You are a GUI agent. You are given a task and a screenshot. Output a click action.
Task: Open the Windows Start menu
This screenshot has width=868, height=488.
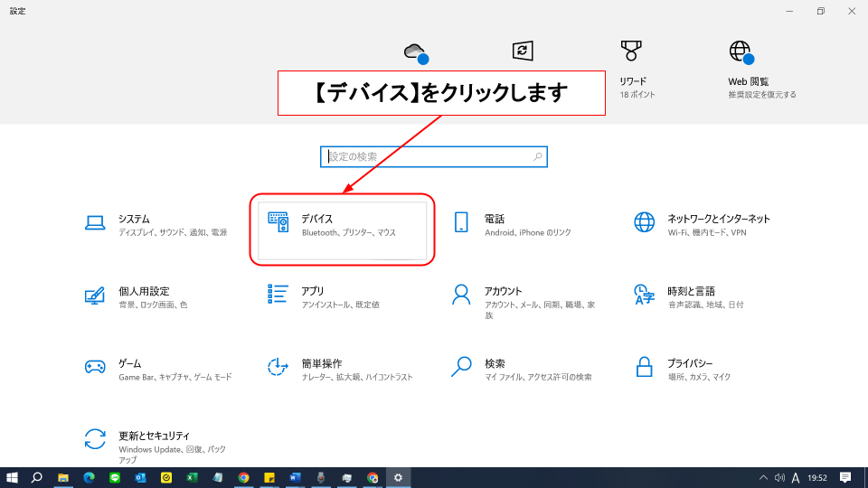(13, 477)
